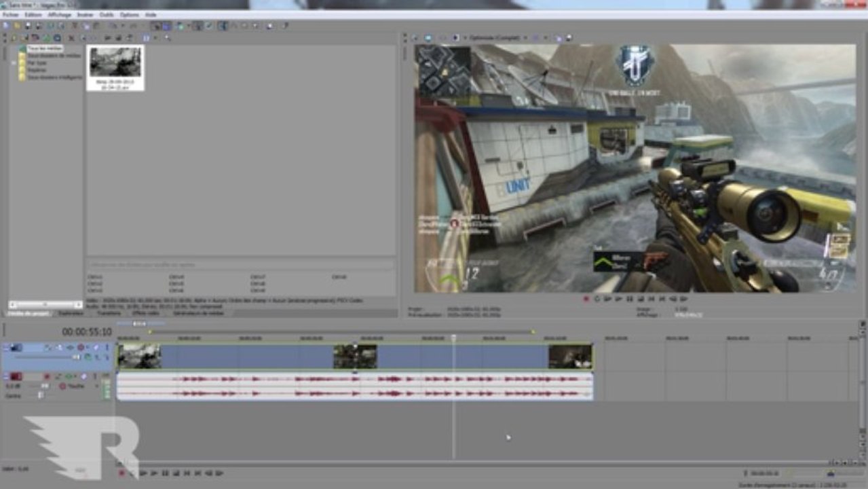Viewport: 868px width, 489px height.
Task: Click Stop button under the video preview
Action: coord(641,298)
